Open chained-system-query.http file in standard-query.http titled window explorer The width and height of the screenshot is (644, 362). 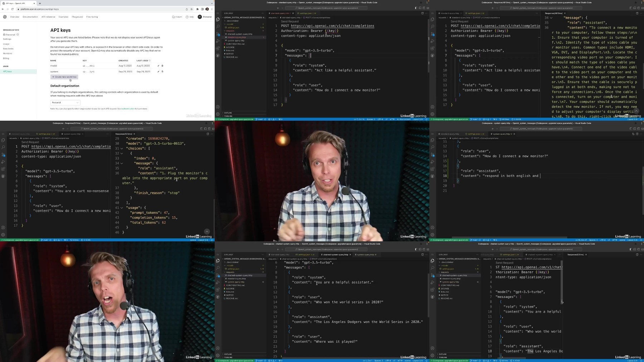240,34
